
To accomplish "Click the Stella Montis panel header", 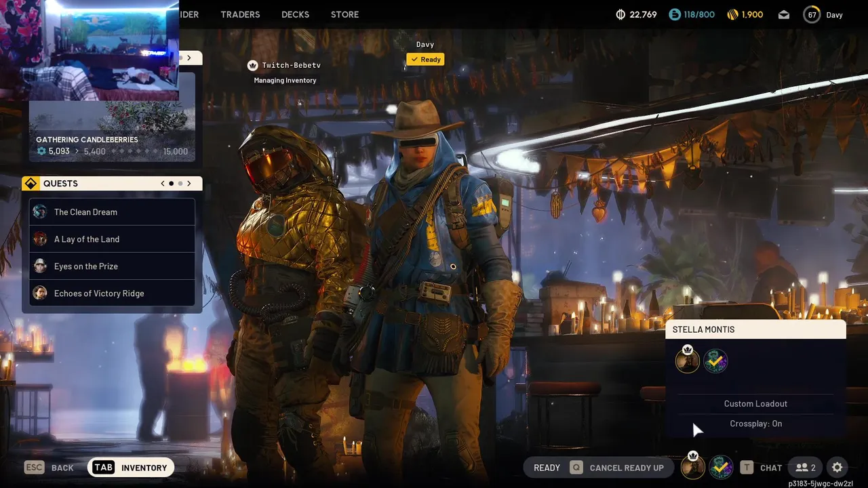I will 756,329.
